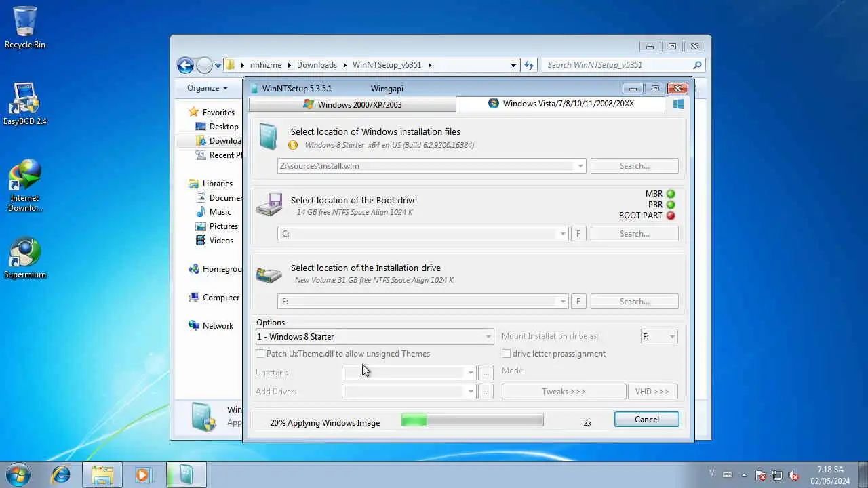This screenshot has width=868, height=488.
Task: Open Mount Installation drive F: dropdown
Action: point(672,337)
